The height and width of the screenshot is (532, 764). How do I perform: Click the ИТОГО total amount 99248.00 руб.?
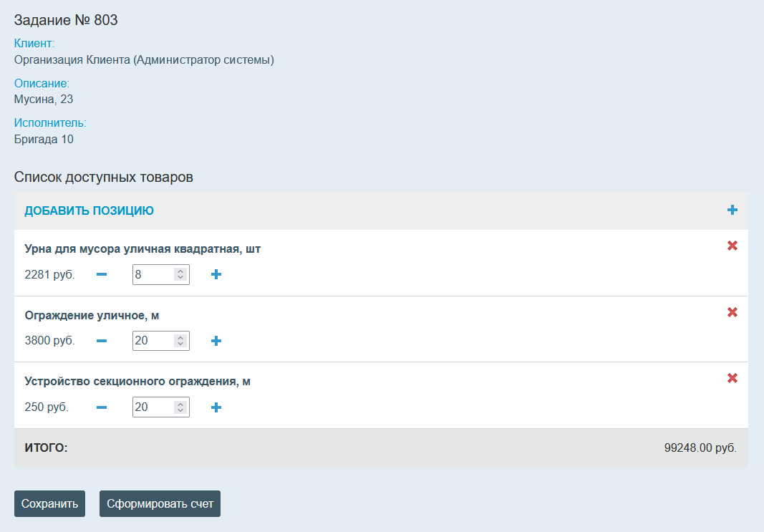tap(700, 448)
